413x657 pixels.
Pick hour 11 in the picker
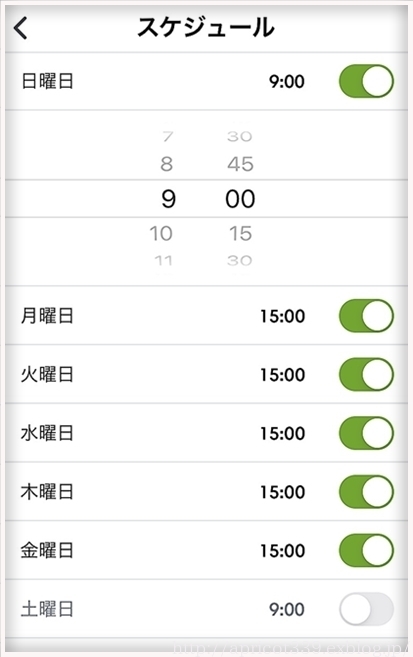163,261
